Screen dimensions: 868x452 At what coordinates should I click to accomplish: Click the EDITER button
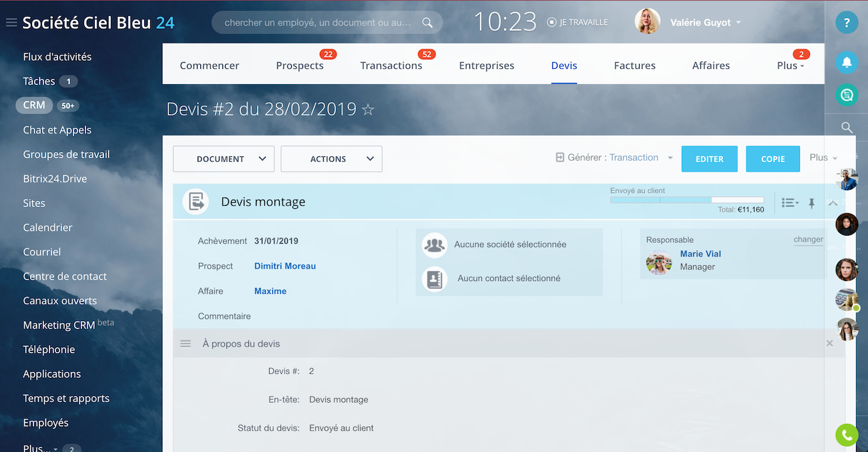click(x=709, y=159)
